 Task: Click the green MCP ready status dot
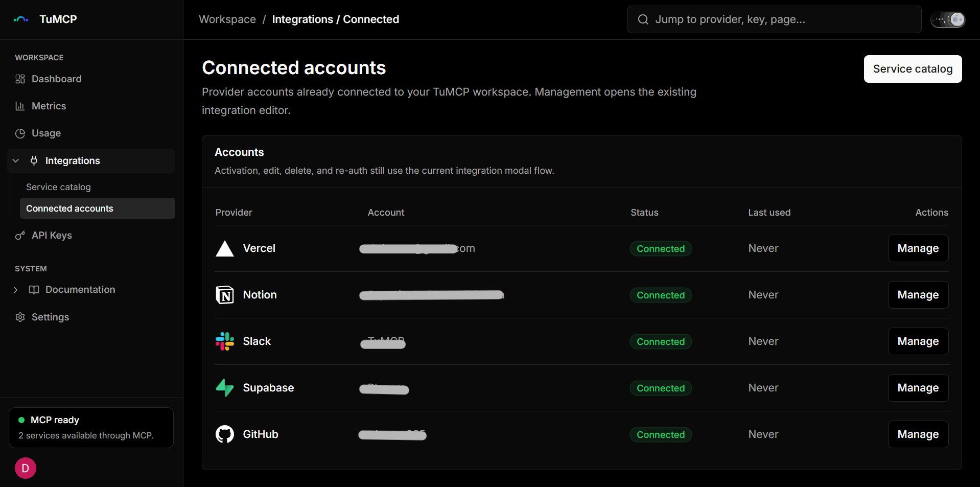pos(21,420)
